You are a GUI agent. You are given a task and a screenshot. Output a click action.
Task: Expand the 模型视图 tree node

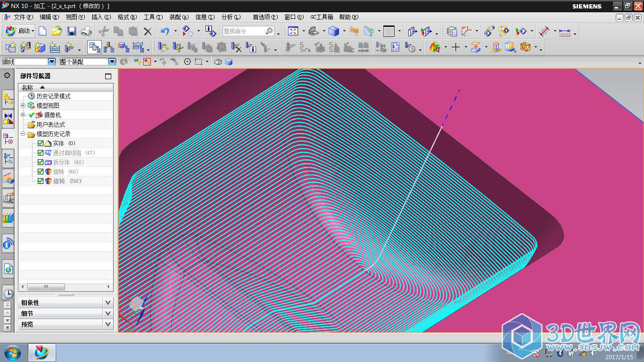(23, 106)
